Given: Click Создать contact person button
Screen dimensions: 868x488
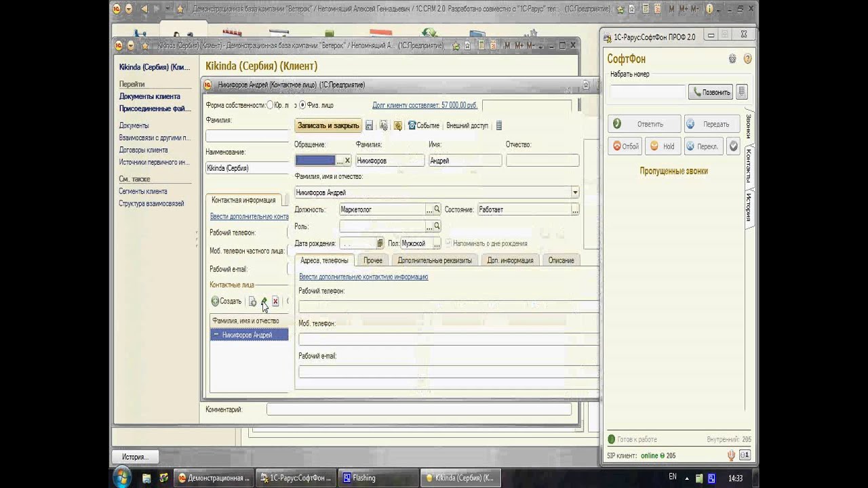Looking at the screenshot, I should (226, 301).
